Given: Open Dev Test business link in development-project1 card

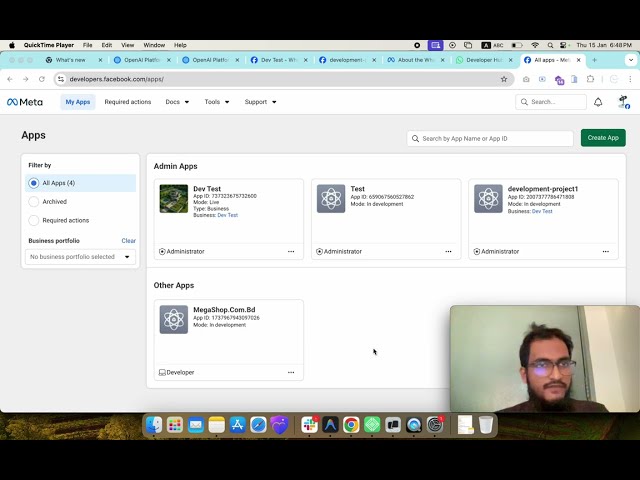Looking at the screenshot, I should (542, 211).
